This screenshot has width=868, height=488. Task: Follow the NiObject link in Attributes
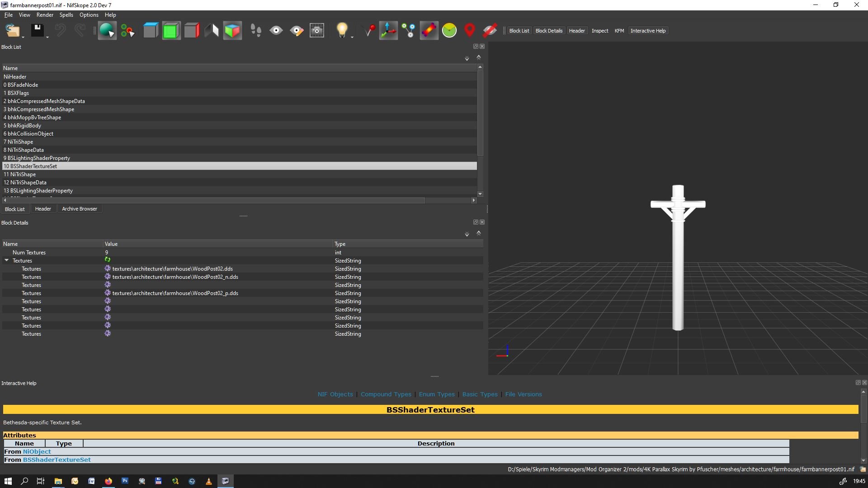(x=37, y=451)
